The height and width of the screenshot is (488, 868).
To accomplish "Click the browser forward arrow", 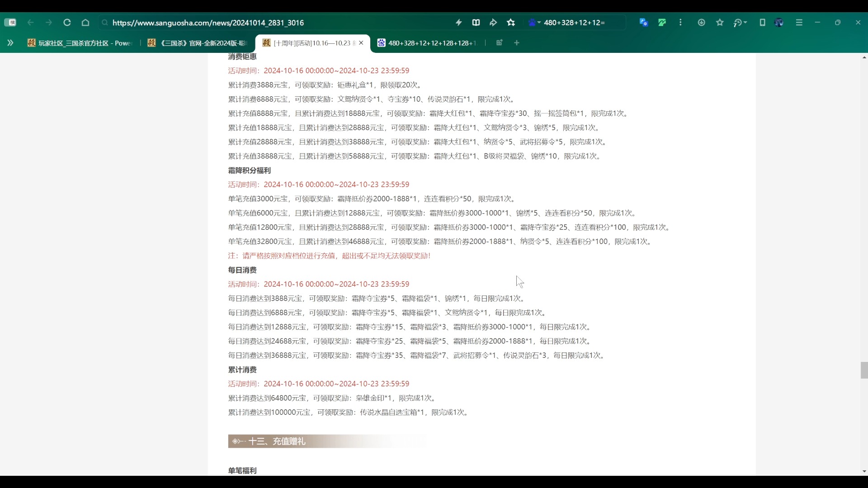I will 49,23.
